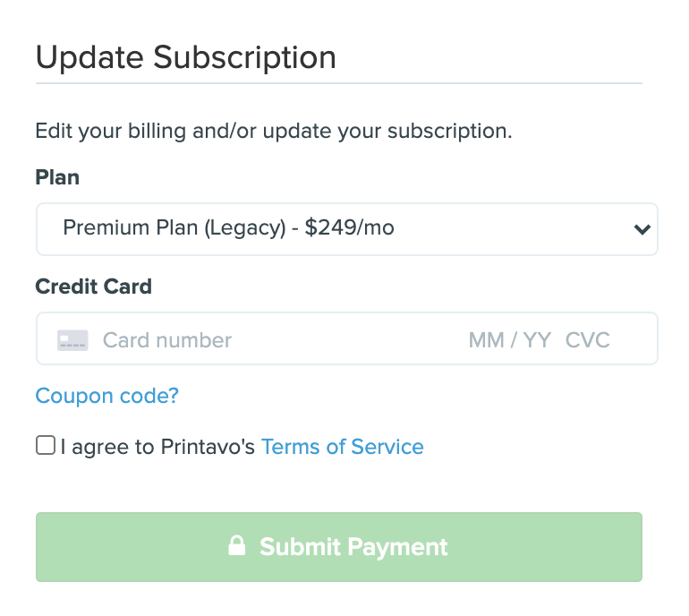Check the agree to Terms checkbox
The height and width of the screenshot is (616, 689).
pos(46,445)
